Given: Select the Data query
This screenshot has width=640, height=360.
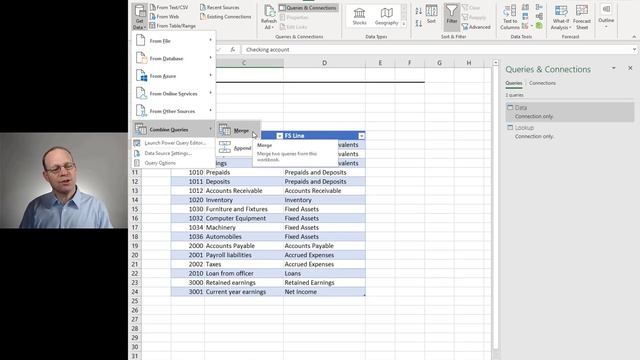Looking at the screenshot, I should point(570,112).
